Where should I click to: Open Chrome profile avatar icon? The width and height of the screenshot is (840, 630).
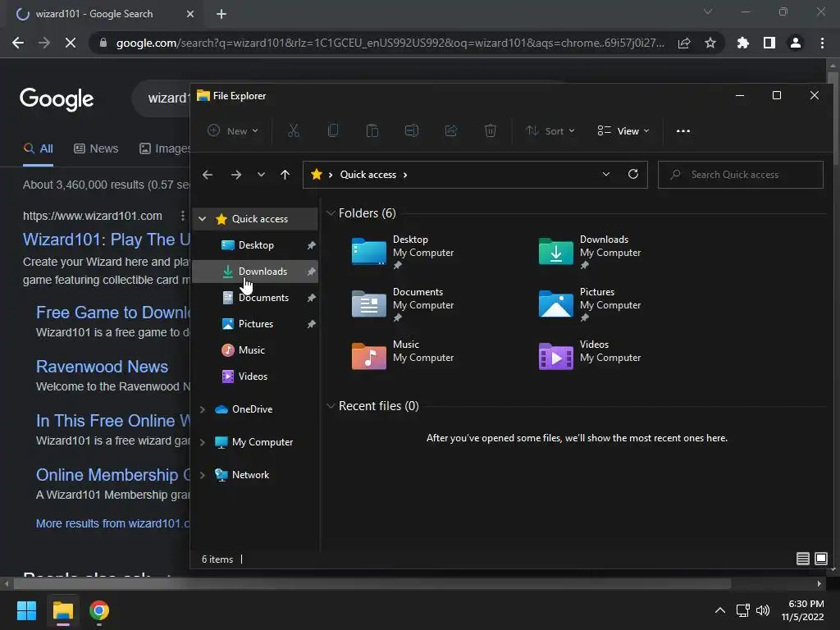796,43
